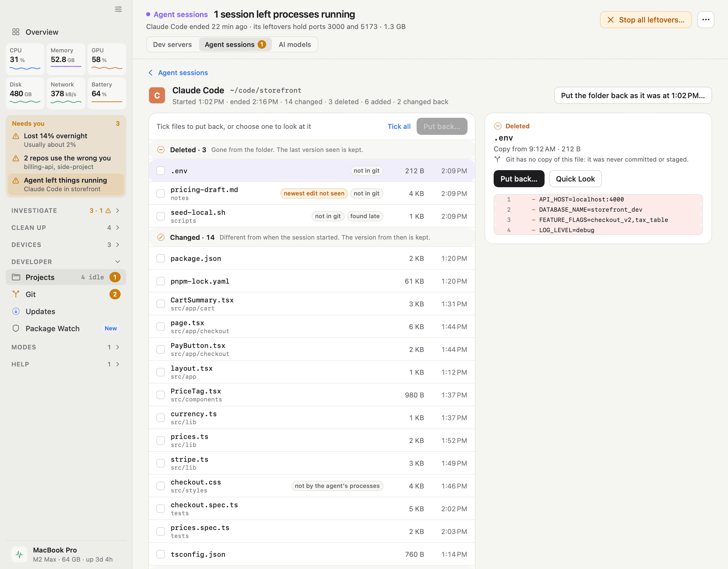Open the sidebar settings sliders icon

tap(118, 9)
